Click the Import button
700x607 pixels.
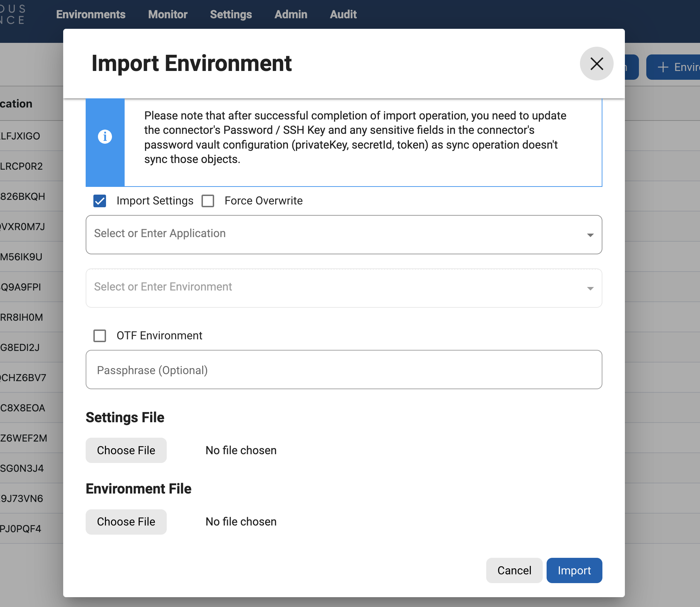(x=574, y=570)
